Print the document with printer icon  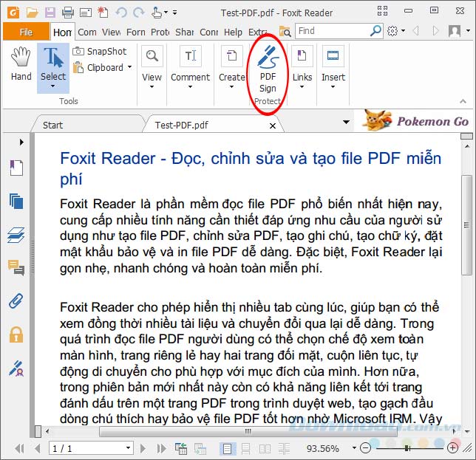[68, 13]
